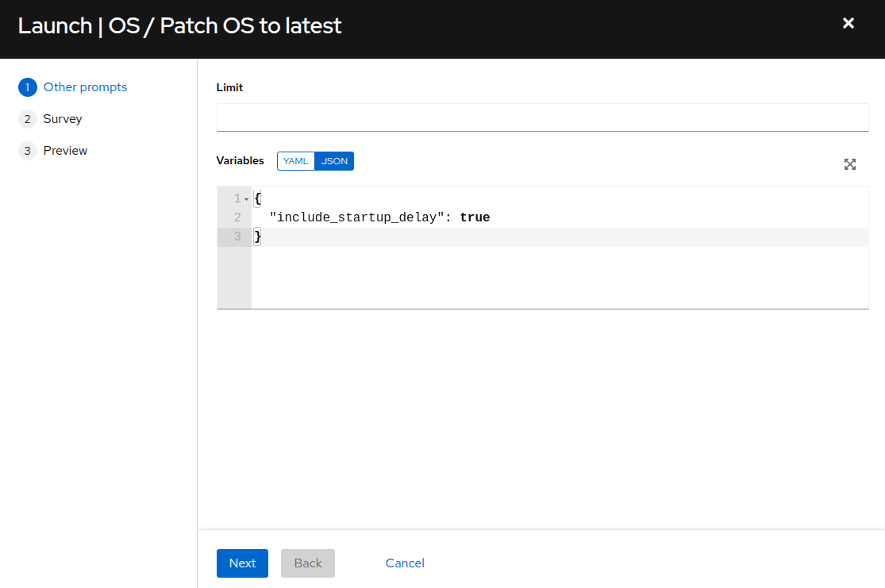This screenshot has width=885, height=588.
Task: Click the Limit label
Action: coord(229,87)
